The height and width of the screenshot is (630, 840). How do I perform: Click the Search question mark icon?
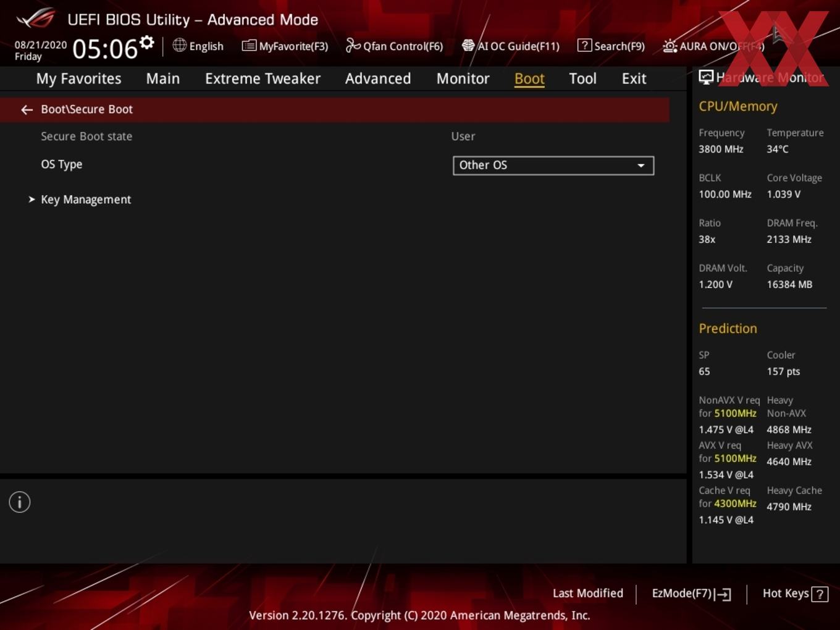(584, 45)
